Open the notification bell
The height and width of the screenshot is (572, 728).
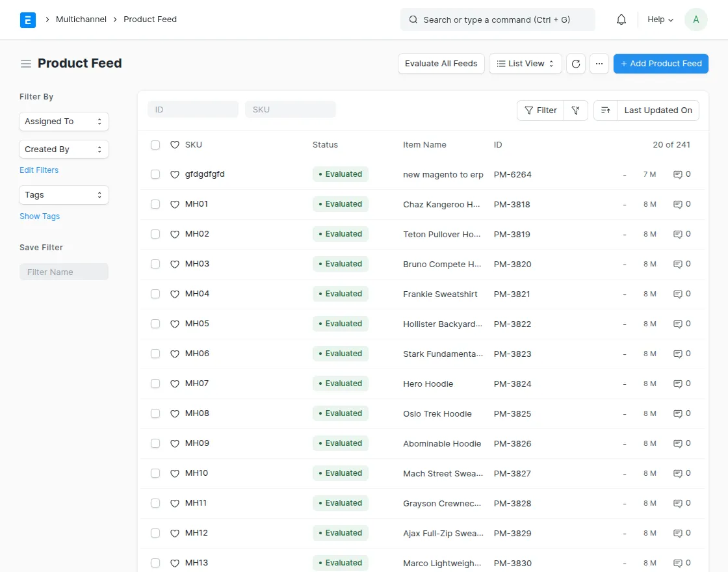621,19
